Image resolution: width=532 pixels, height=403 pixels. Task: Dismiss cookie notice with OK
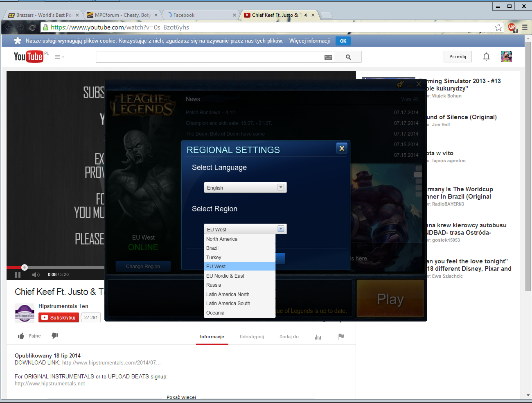coord(343,41)
